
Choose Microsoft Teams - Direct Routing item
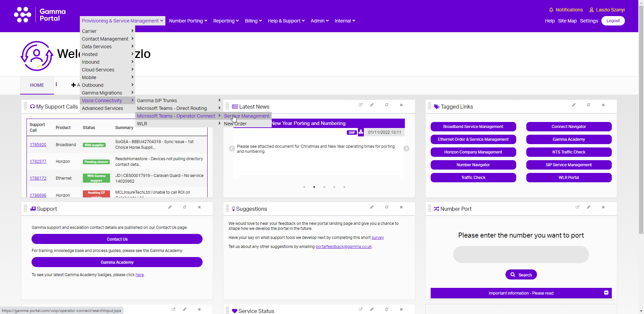click(x=179, y=108)
